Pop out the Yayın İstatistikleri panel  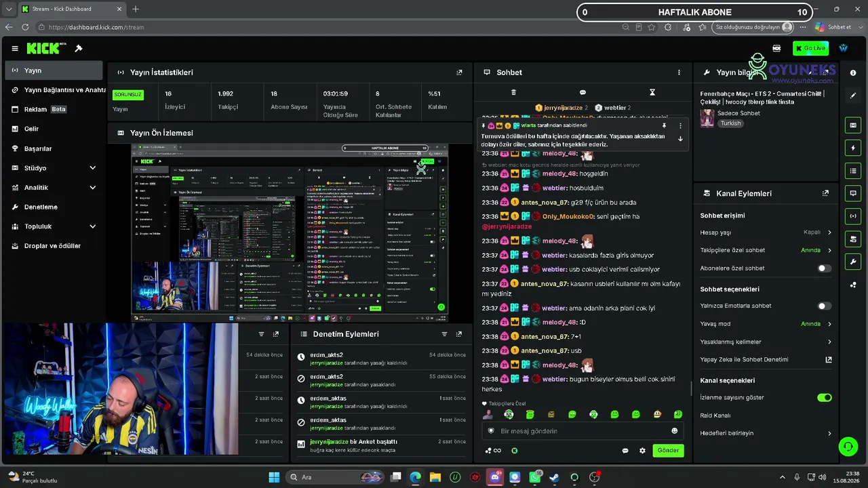[459, 73]
